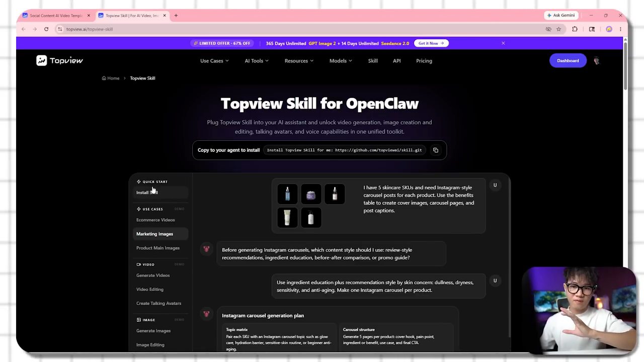The height and width of the screenshot is (362, 644).
Task: Click the Instagram carousel generation plan heading
Action: [263, 316]
